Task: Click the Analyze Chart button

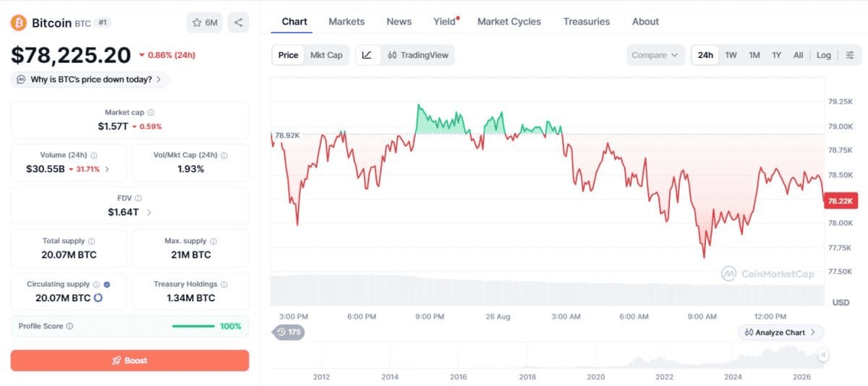Action: click(780, 332)
